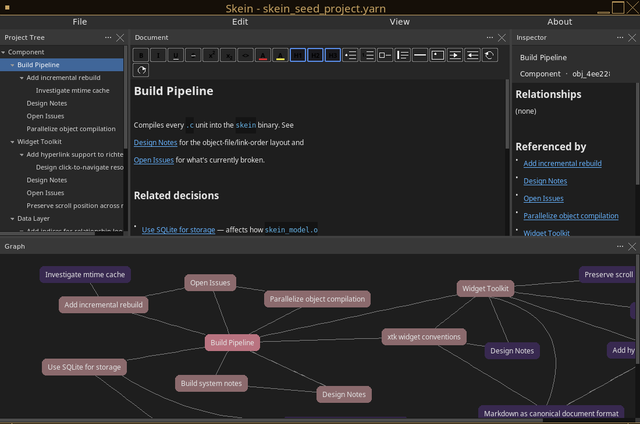Redo the edit with the redo icon
The image size is (640, 424).
141,70
